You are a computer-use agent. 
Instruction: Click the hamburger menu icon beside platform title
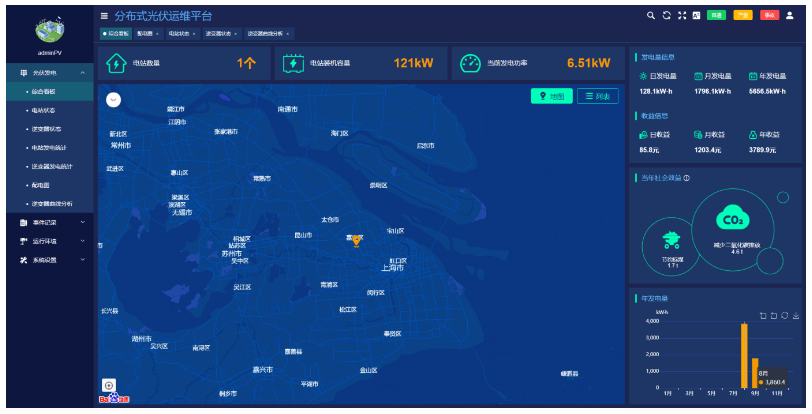pyautogui.click(x=105, y=16)
